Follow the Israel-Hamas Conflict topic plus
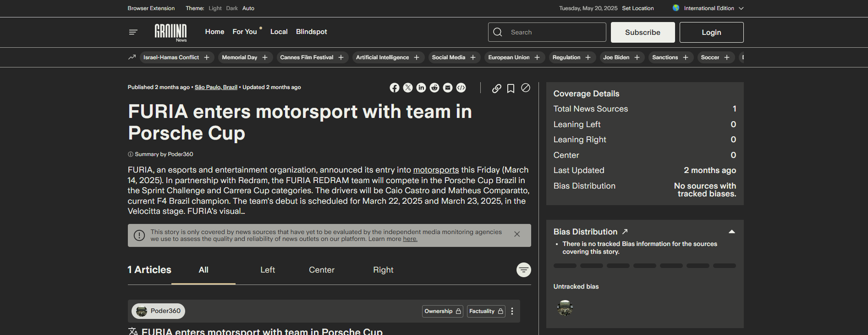868x335 pixels. 207,57
